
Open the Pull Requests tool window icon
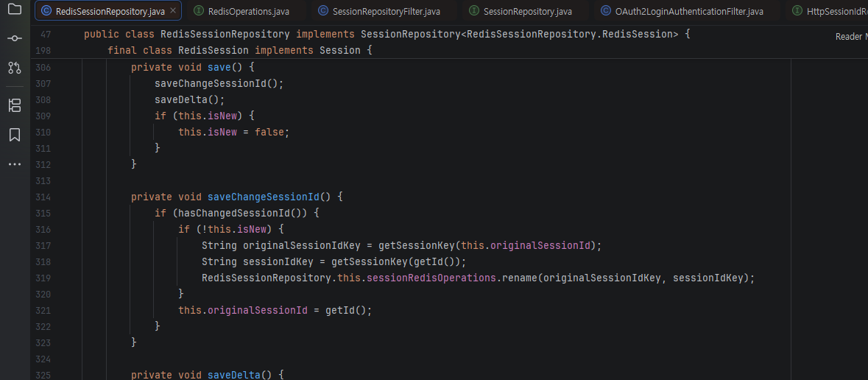coord(15,68)
